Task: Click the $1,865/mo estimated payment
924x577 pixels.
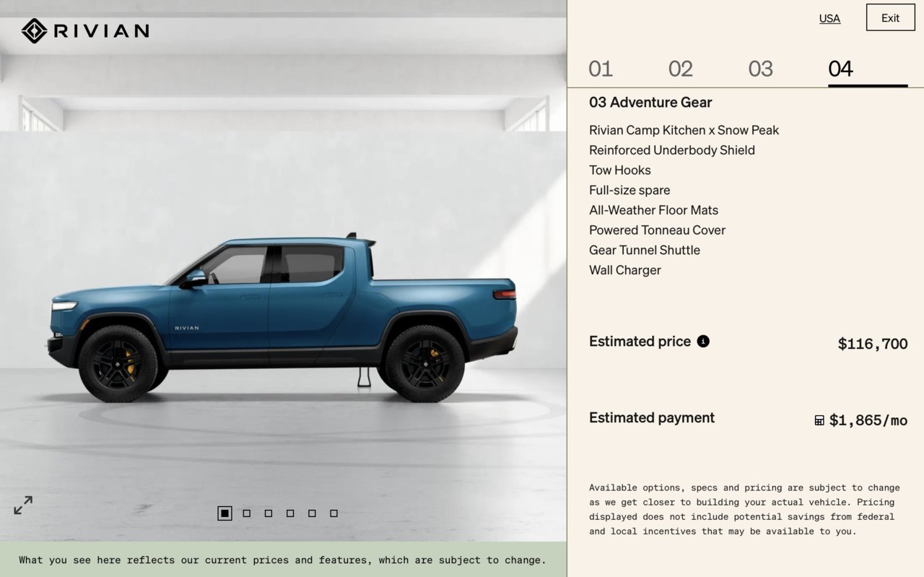Action: 868,420
